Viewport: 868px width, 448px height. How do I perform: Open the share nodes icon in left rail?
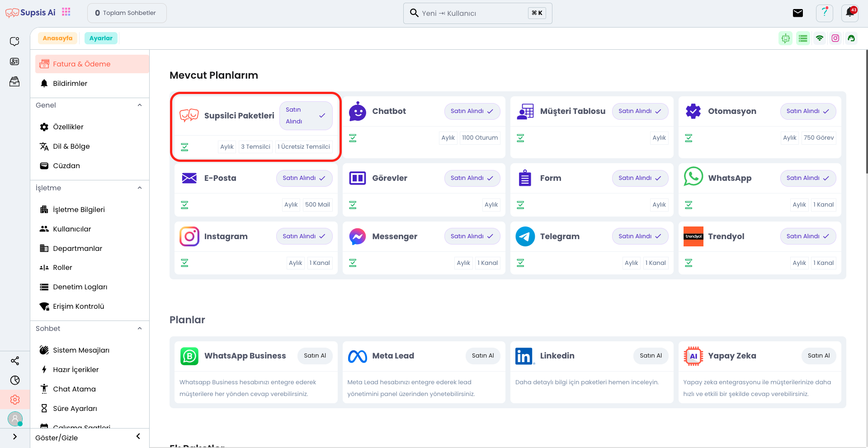pos(15,361)
